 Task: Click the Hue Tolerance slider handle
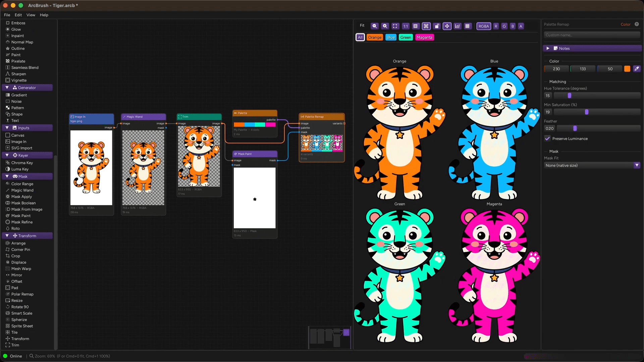[x=569, y=96]
